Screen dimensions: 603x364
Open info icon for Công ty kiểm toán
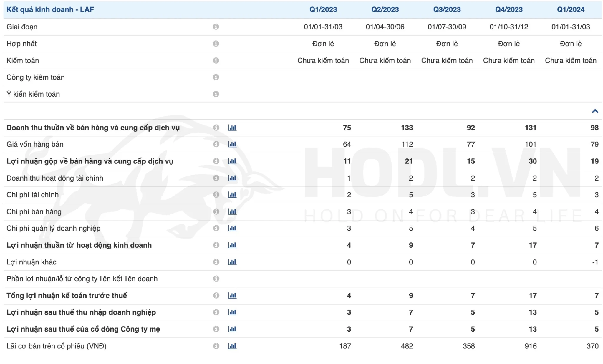(216, 77)
